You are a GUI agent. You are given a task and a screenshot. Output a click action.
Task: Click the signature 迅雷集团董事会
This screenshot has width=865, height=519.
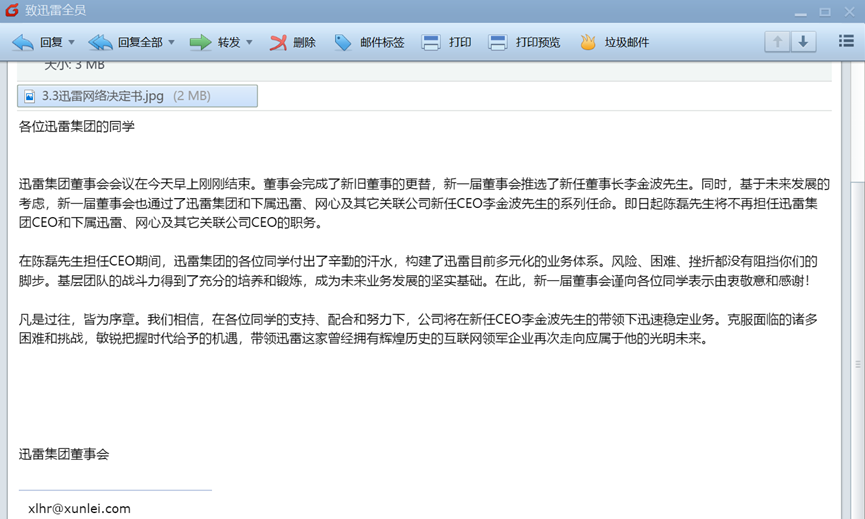click(x=64, y=454)
